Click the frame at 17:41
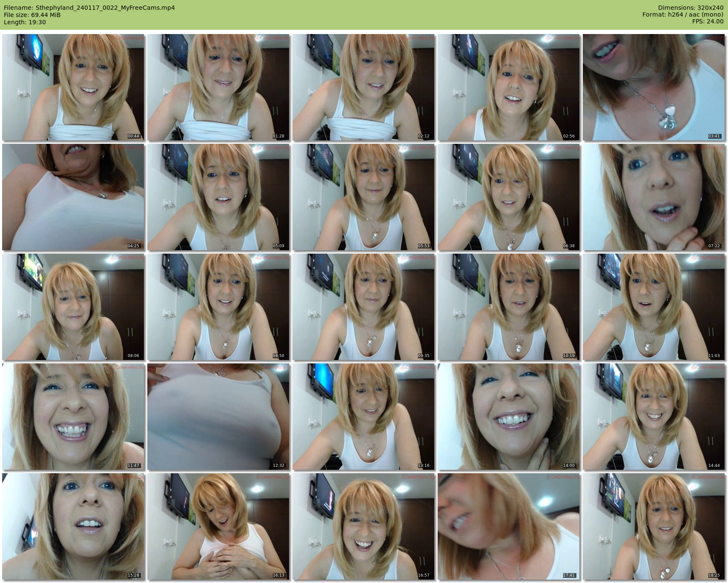This screenshot has width=728, height=583. coord(508,526)
